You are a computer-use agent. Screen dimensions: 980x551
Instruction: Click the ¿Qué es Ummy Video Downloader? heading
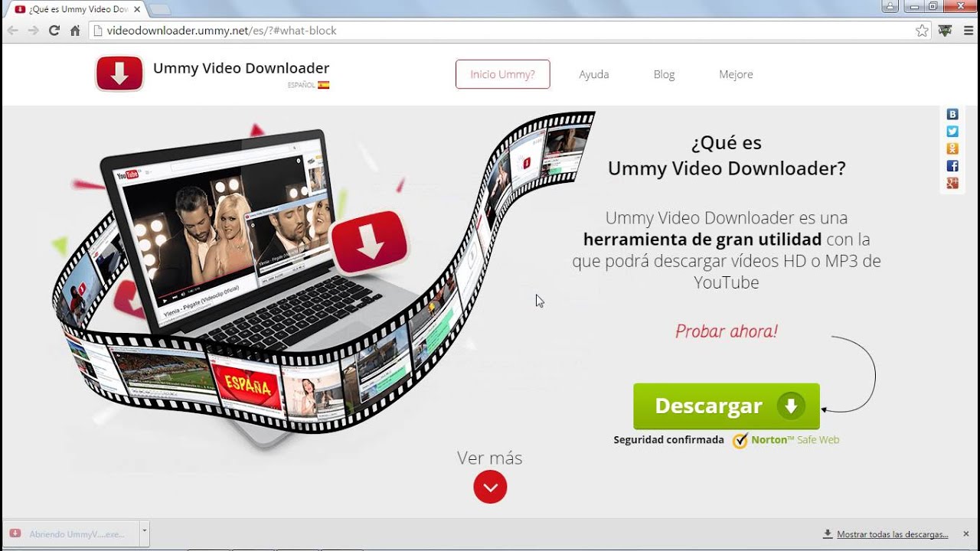[x=727, y=155]
